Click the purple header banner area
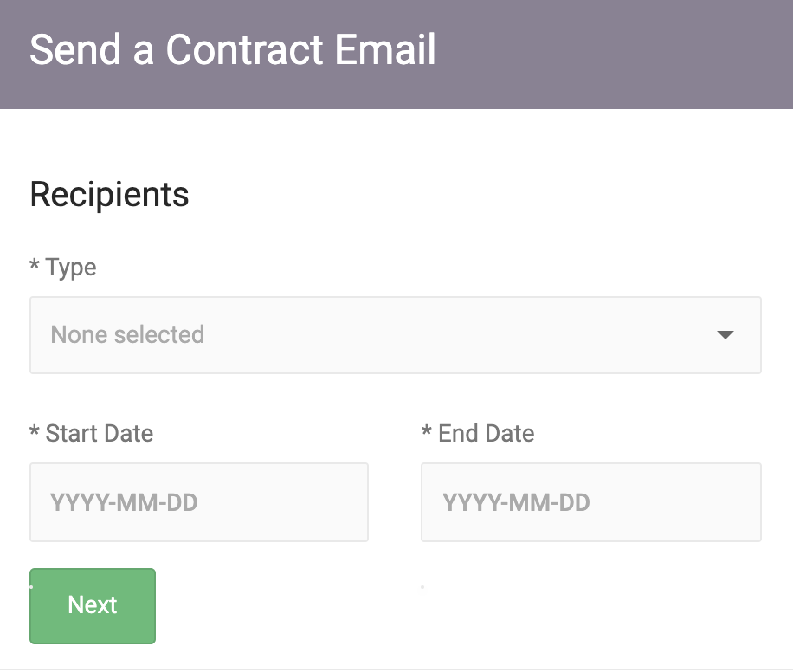This screenshot has width=793, height=672. tap(606, 54)
